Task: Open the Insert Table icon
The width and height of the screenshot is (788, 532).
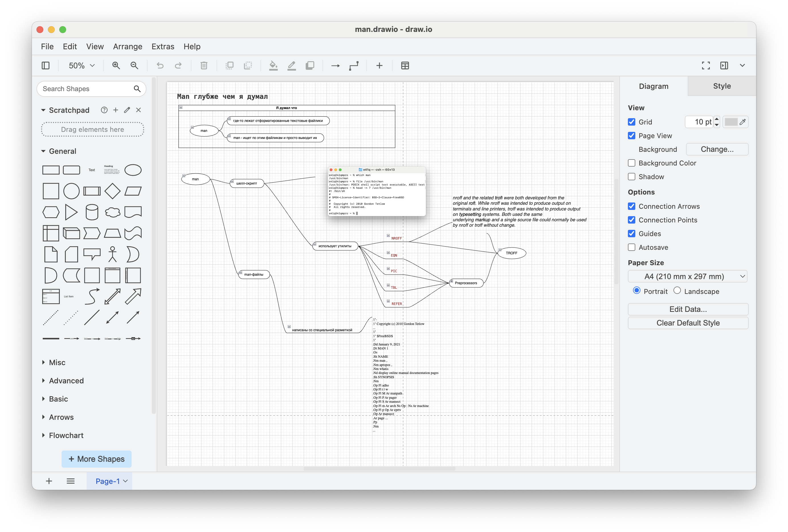Action: tap(405, 66)
